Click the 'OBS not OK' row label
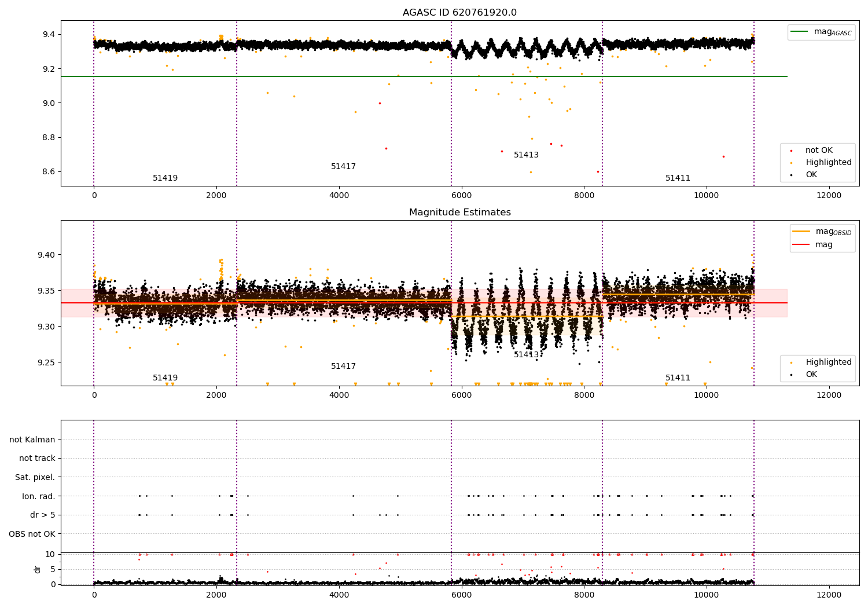Image resolution: width=868 pixels, height=608 pixels. [x=32, y=534]
